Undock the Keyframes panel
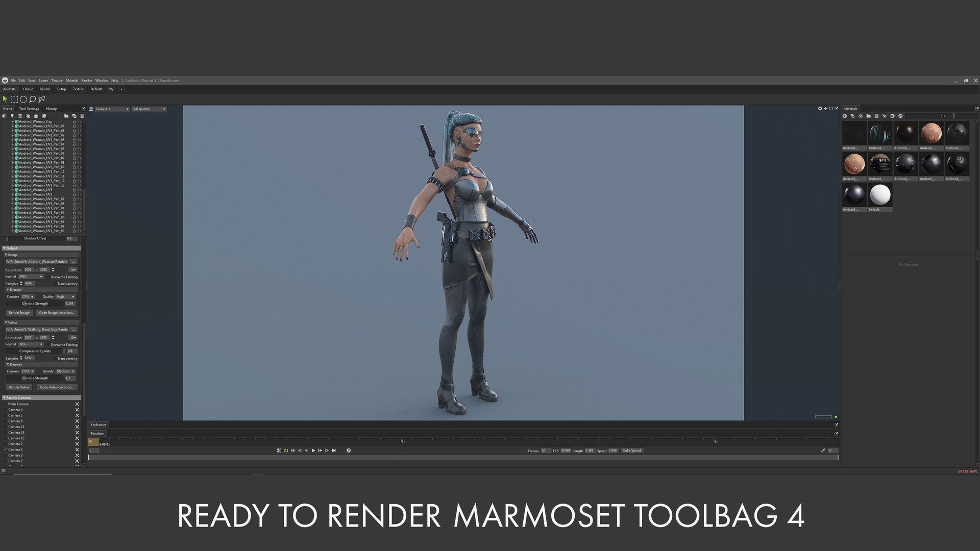Screen dimensions: 980x551 pyautogui.click(x=836, y=424)
